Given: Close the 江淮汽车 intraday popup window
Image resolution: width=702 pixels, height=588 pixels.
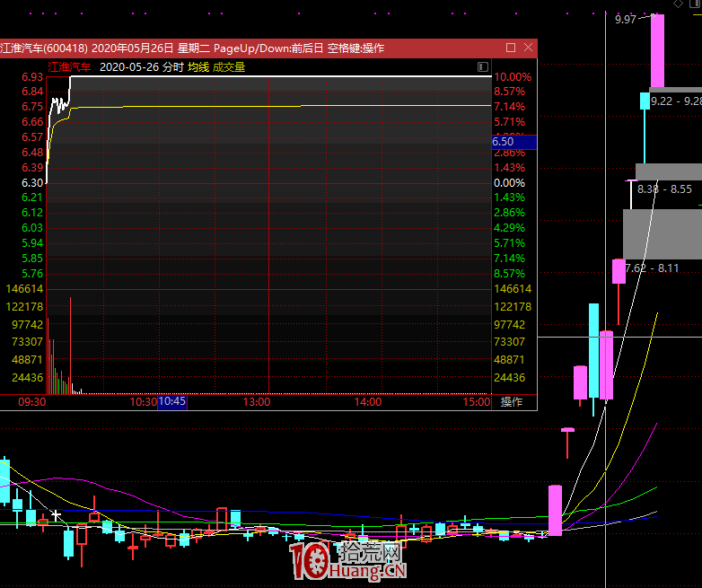Looking at the screenshot, I should coord(527,48).
